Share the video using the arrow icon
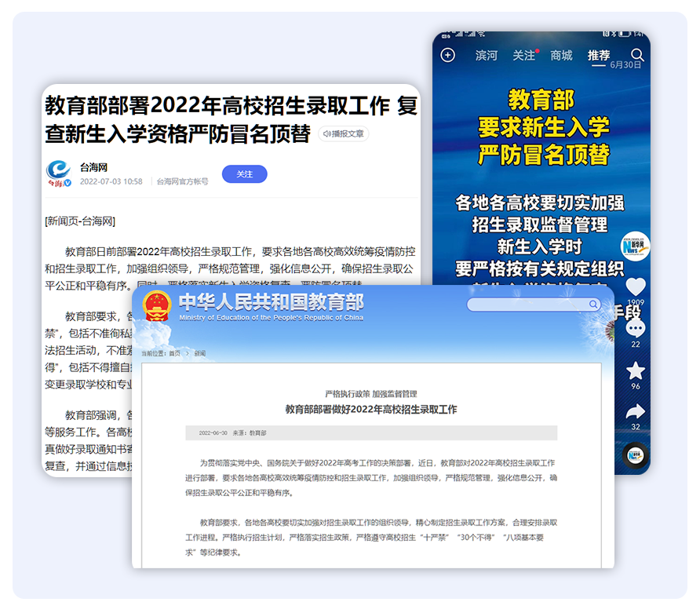This screenshot has height=613, width=700. (635, 411)
